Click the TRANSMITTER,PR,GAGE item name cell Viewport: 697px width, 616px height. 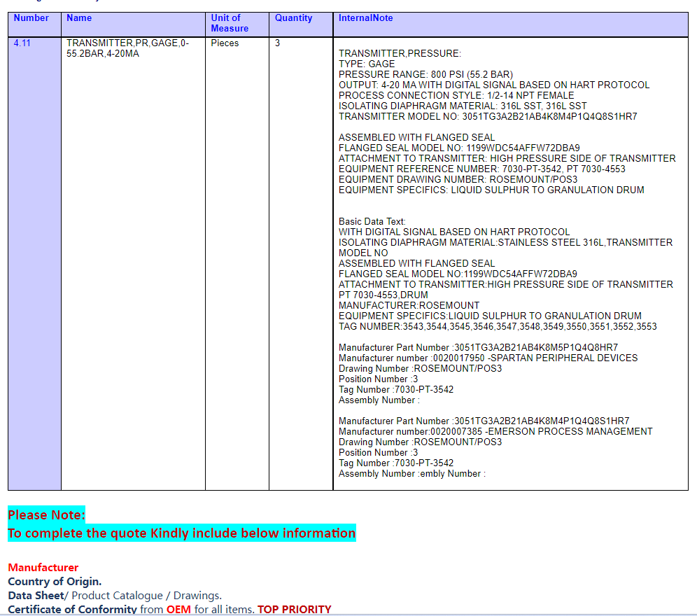point(127,48)
